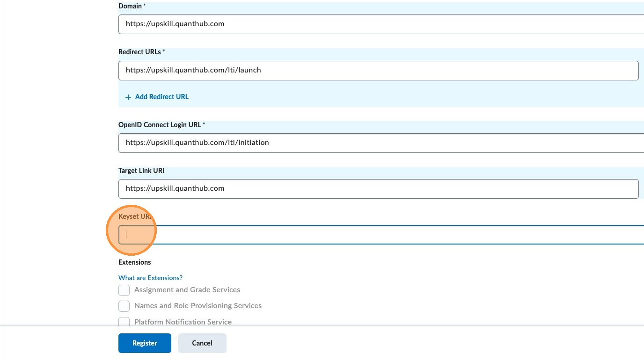Enable Assignment and Grade Services checkbox
Image resolution: width=644 pixels, height=360 pixels.
[124, 290]
